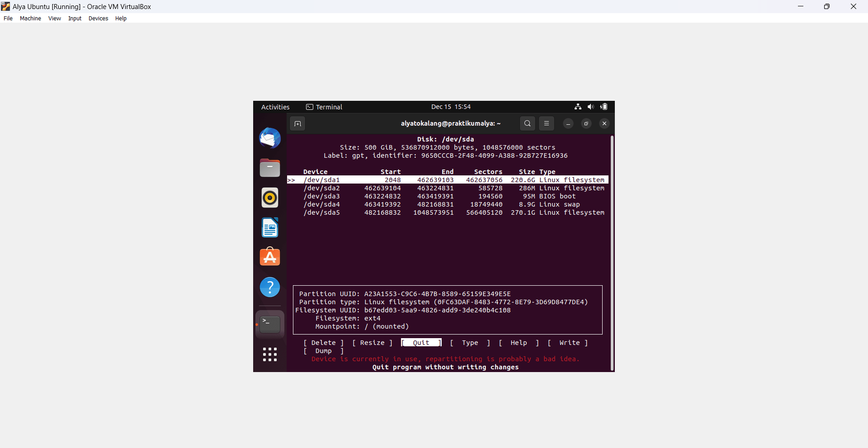Screen dimensions: 868x448
Task: Click the Partition UUID line
Action: pos(405,294)
